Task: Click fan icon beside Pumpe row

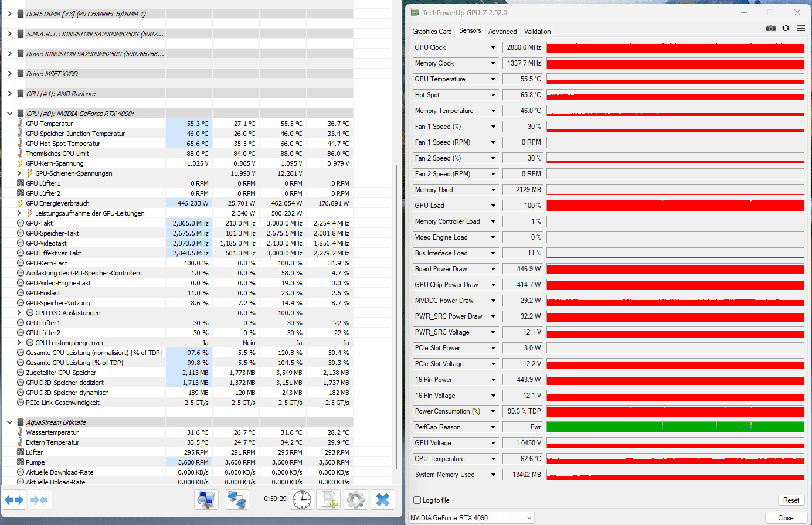Action: (20, 462)
